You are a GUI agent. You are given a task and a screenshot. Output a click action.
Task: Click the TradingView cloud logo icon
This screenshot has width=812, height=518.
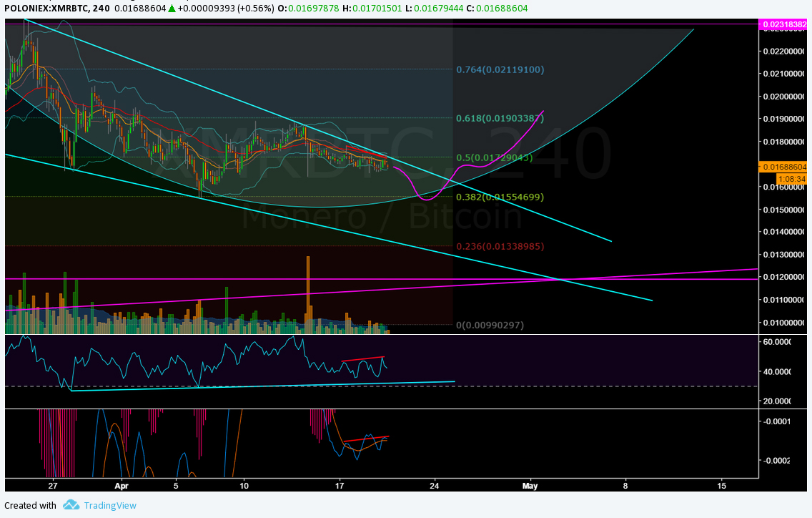[71, 504]
